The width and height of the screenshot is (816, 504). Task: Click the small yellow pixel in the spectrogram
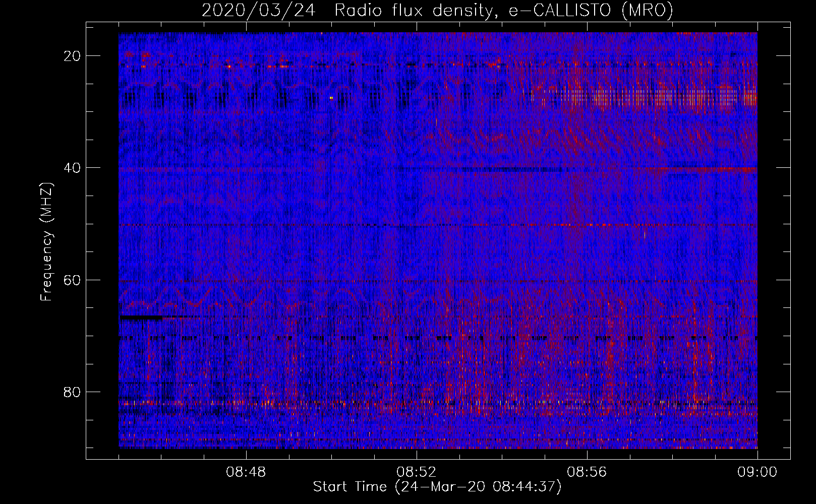[331, 98]
